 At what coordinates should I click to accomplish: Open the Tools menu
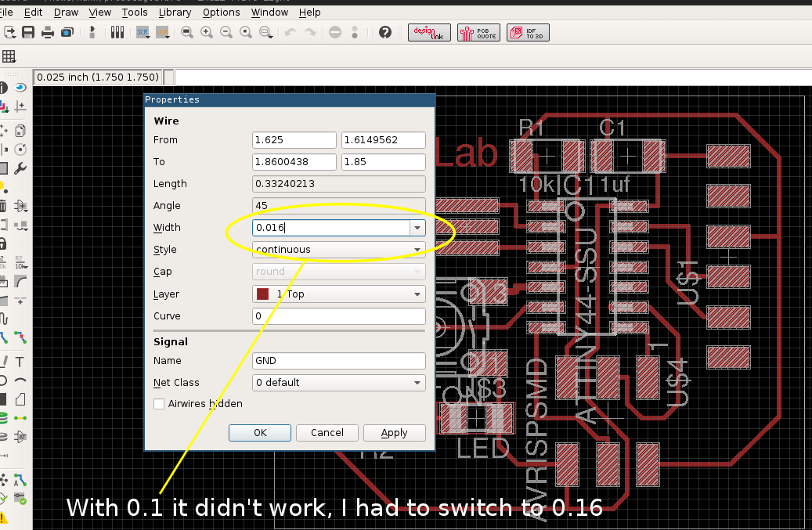pos(135,12)
